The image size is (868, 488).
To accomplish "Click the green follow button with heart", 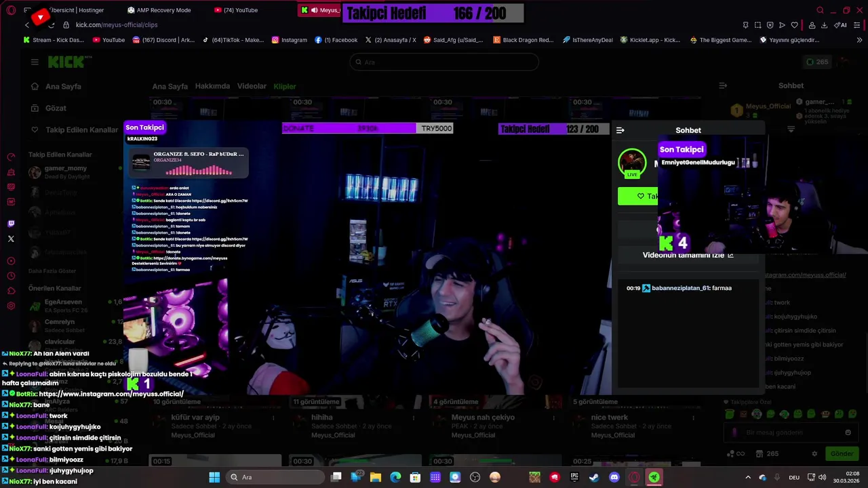I will pyautogui.click(x=638, y=196).
